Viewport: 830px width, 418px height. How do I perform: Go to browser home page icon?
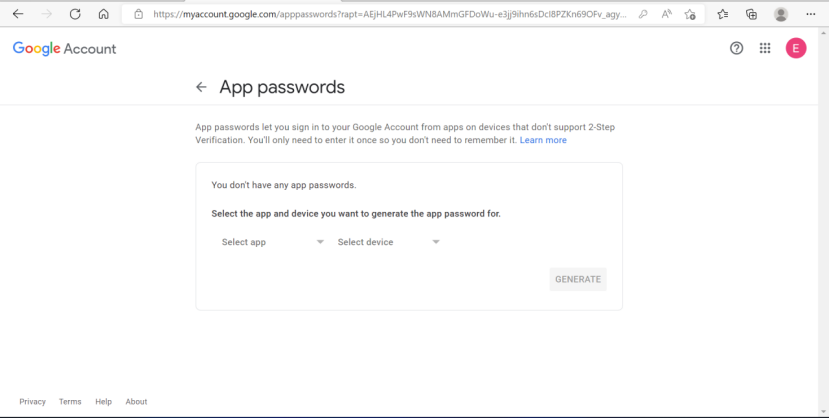[104, 14]
